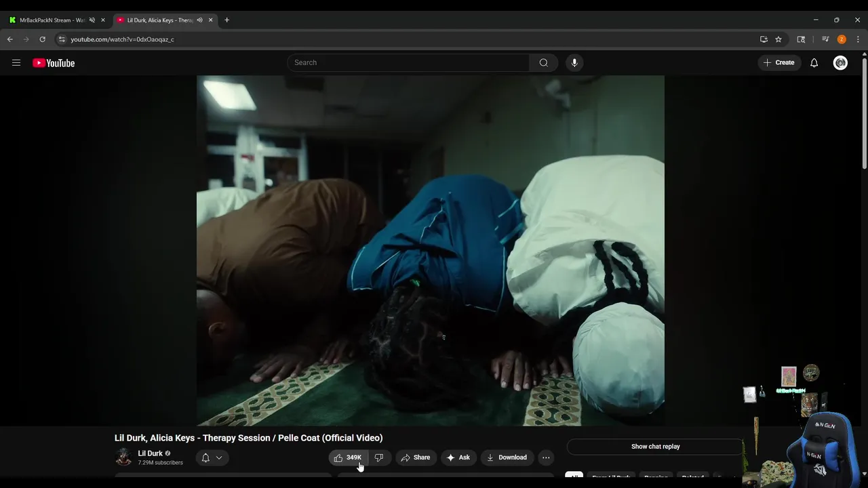Open the YouTube hamburger guide menu
This screenshot has width=868, height=488.
pos(16,63)
